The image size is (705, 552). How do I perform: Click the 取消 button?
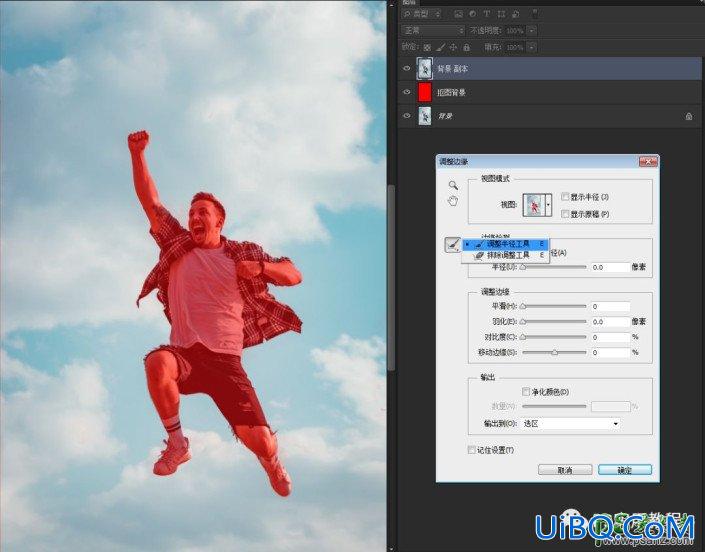coord(565,470)
